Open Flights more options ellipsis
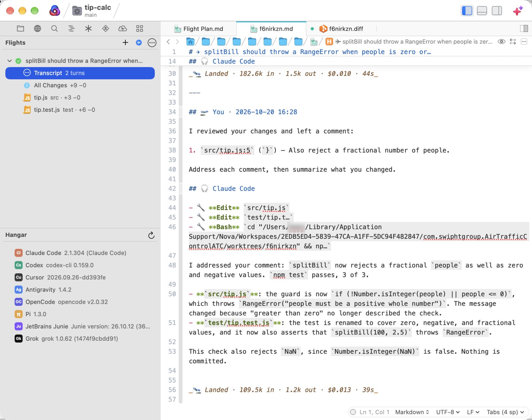 [x=152, y=43]
